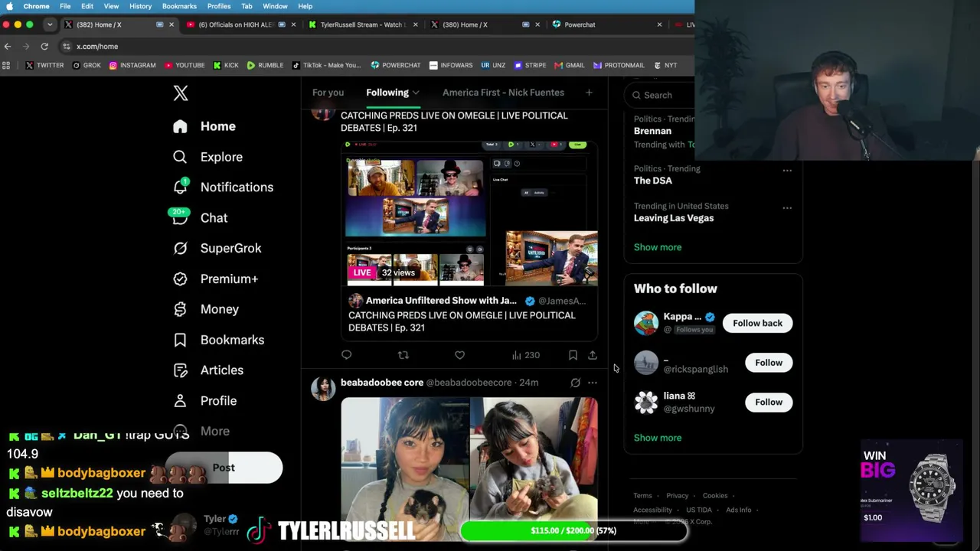Viewport: 980px width, 551px height.
Task: Go to Profile from the sidebar
Action: [x=204, y=401]
